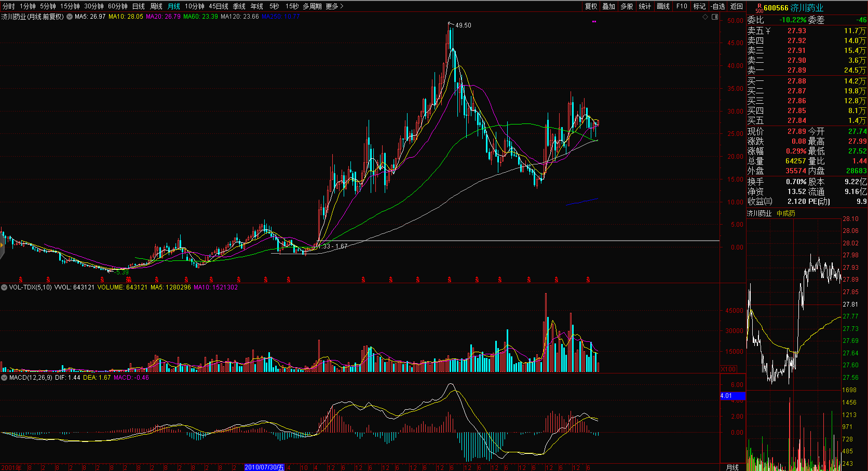Click the 复权 adjustment button
This screenshot has width=868, height=471.
591,6
